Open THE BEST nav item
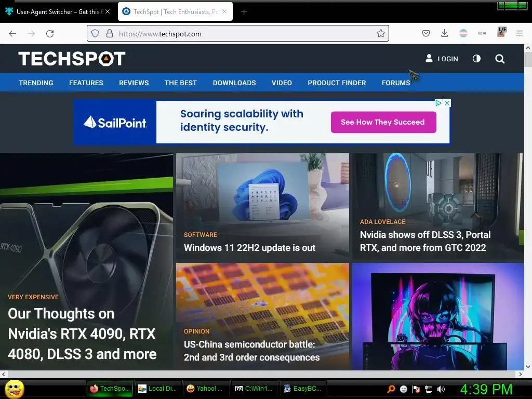This screenshot has width=532, height=399. tap(180, 83)
